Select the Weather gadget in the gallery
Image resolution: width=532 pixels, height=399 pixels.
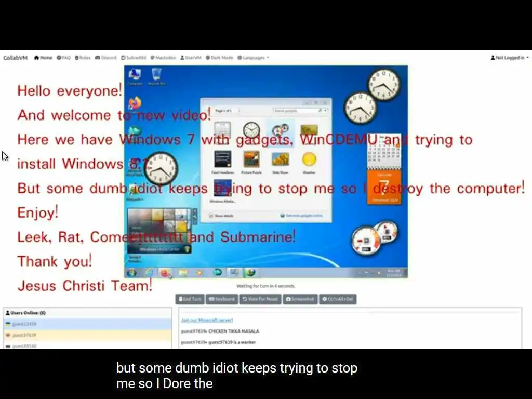(309, 163)
